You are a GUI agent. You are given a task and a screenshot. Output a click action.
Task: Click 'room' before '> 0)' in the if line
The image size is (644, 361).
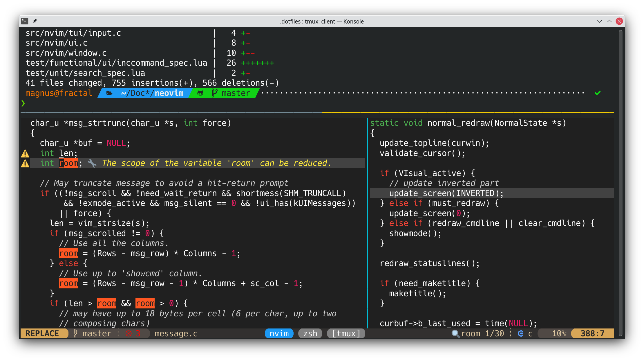pyautogui.click(x=145, y=303)
